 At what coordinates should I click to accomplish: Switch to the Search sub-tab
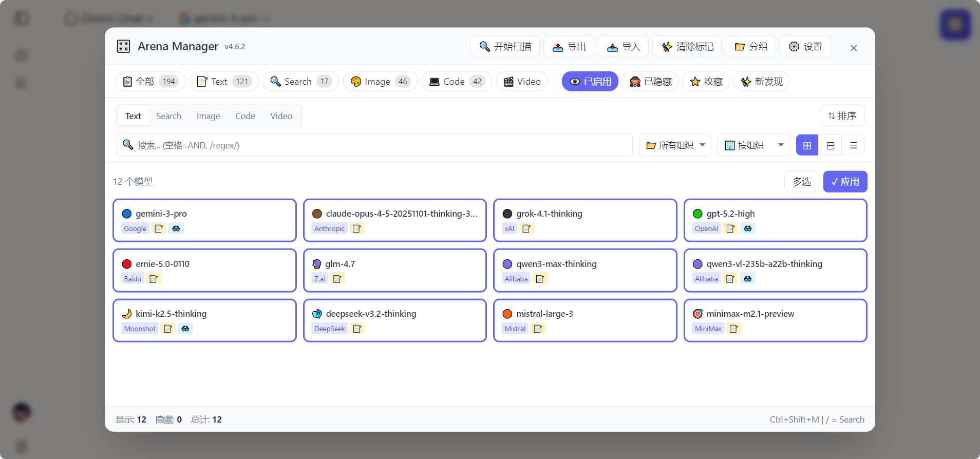point(168,116)
